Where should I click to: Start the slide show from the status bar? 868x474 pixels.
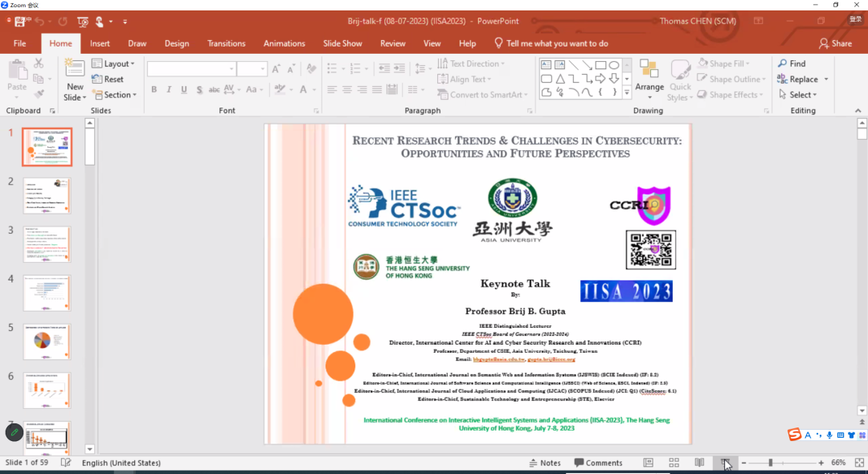(726, 463)
